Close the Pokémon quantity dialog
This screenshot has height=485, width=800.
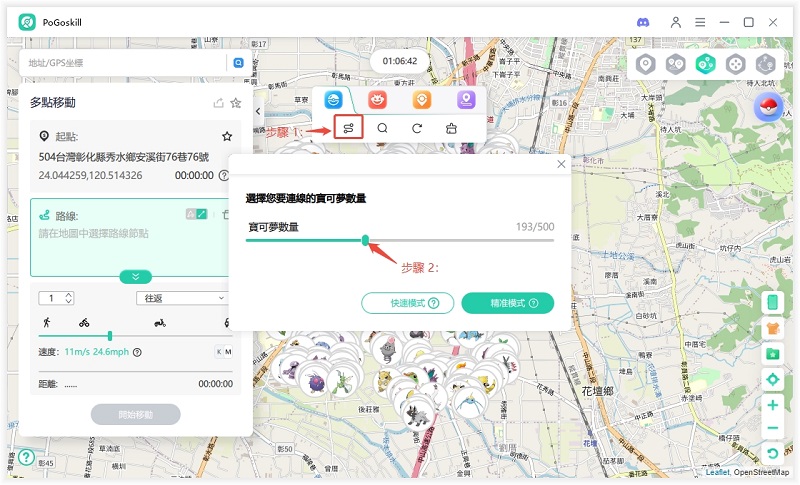point(561,164)
